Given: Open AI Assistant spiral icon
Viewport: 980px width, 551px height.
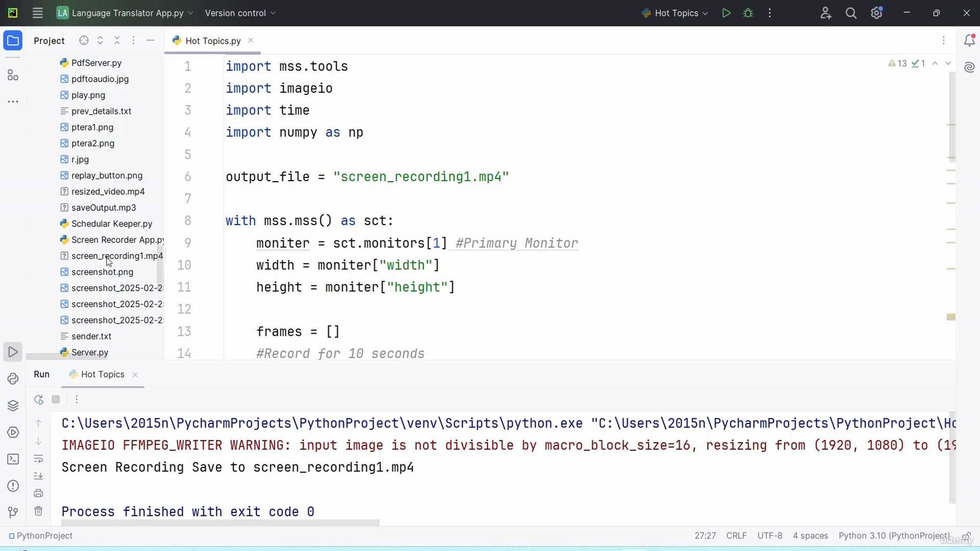Looking at the screenshot, I should [969, 67].
